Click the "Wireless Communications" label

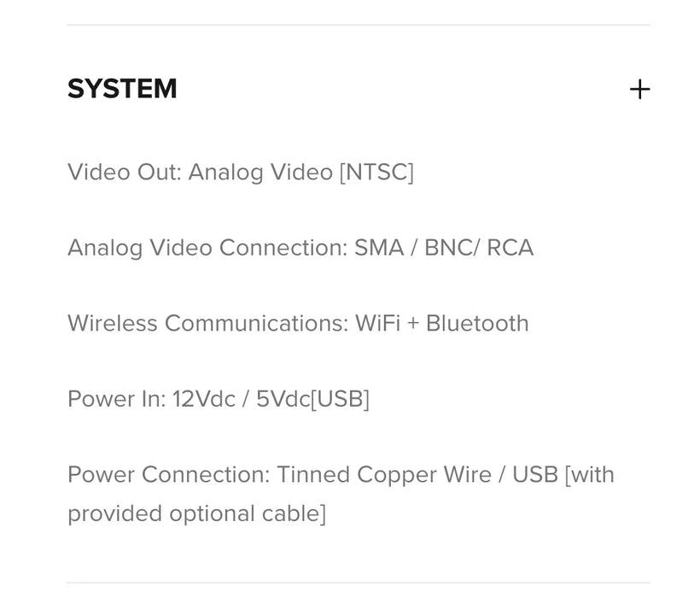207,324
